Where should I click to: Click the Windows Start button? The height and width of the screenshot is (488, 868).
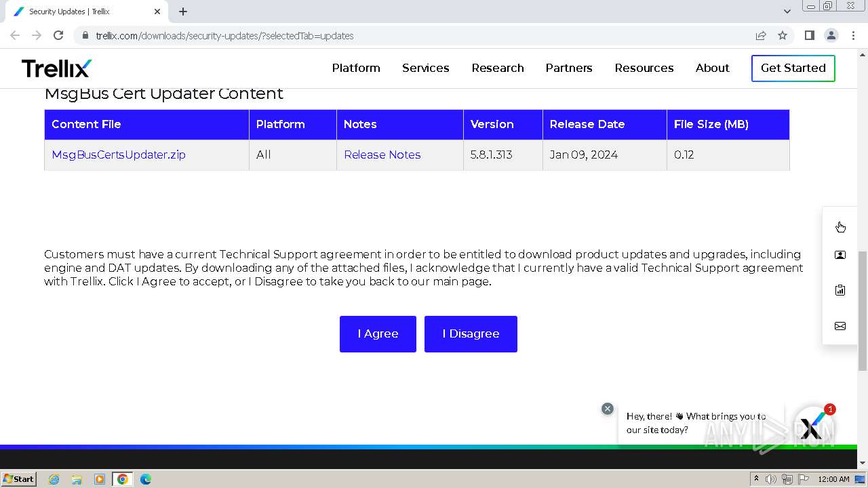coord(19,479)
